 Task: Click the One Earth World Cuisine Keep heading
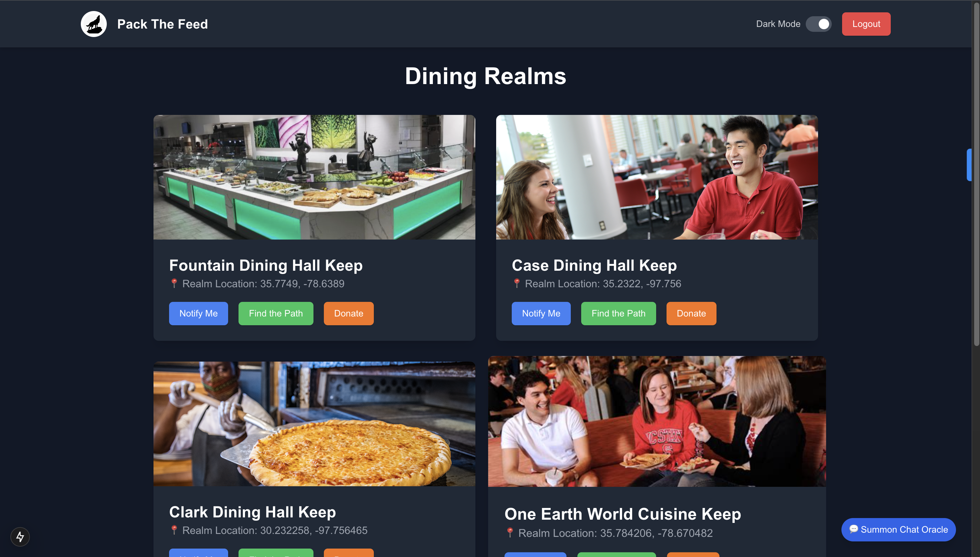(x=622, y=514)
